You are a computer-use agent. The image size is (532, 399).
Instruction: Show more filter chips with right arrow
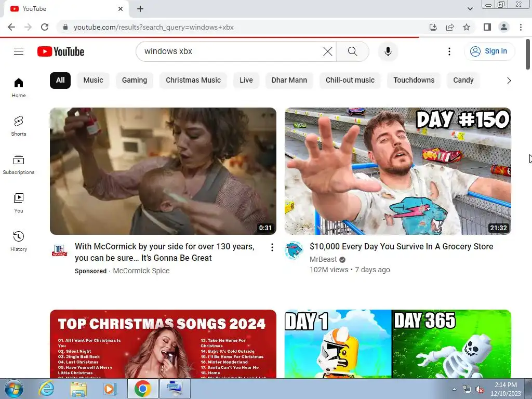point(509,81)
